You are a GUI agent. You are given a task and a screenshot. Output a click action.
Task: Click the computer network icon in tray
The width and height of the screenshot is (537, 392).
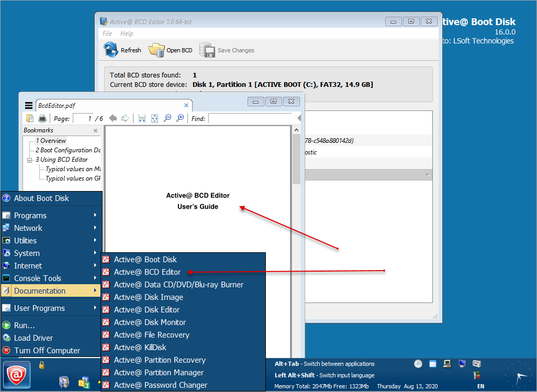(447, 364)
